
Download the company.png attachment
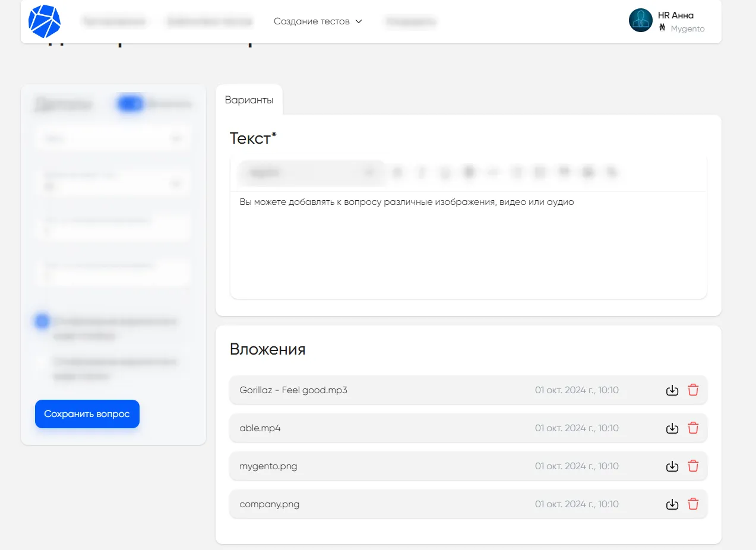(672, 504)
